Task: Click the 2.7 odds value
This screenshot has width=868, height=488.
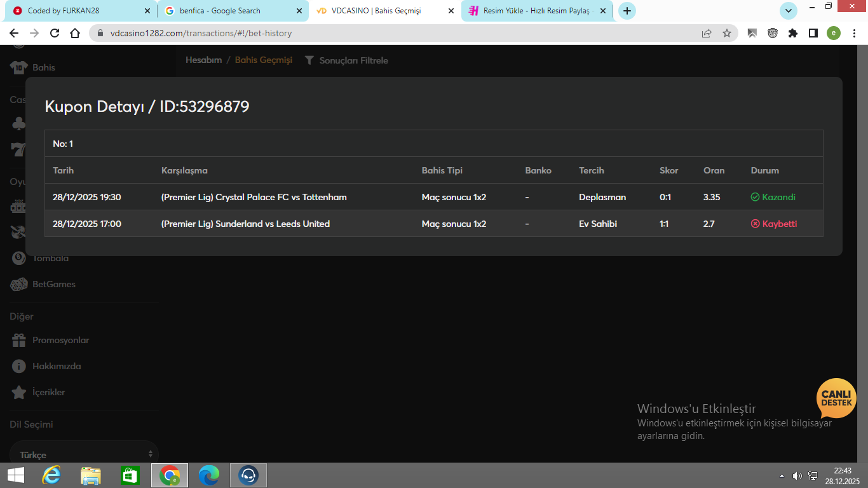Action: pyautogui.click(x=709, y=224)
